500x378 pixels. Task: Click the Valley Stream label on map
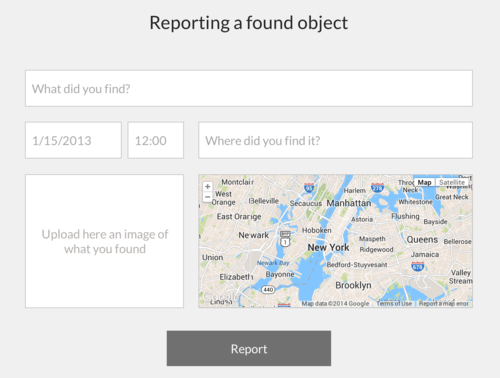tap(461, 277)
